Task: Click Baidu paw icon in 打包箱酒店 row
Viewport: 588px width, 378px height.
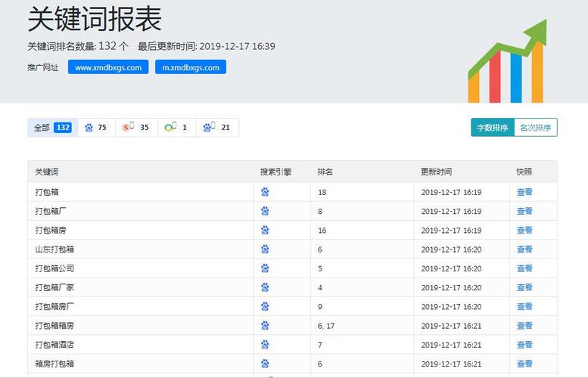Action: [x=265, y=345]
